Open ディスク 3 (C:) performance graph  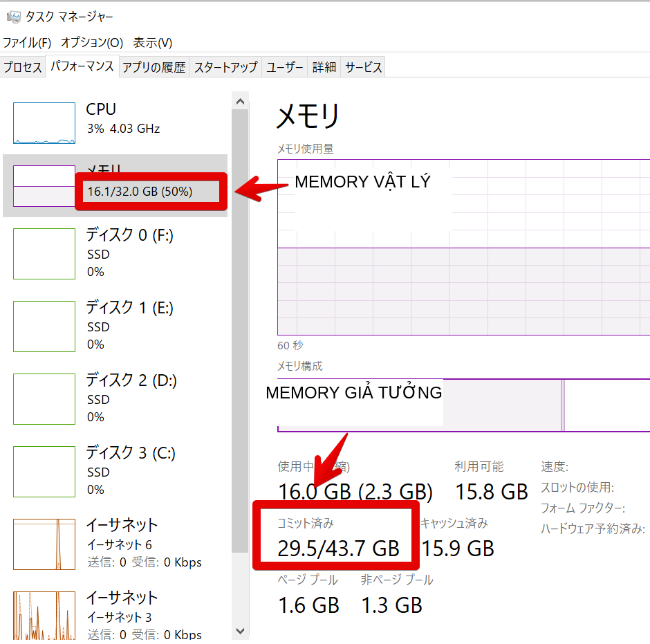(44, 472)
